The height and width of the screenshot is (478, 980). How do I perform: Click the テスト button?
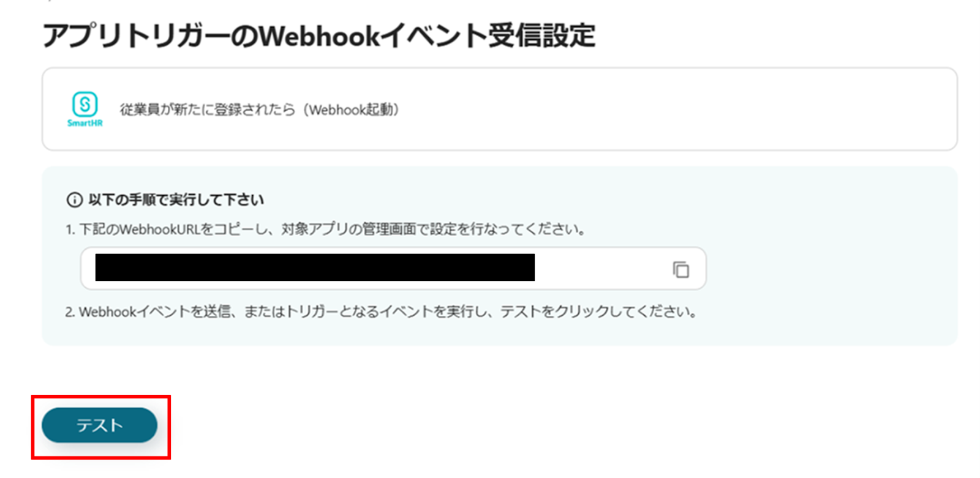click(x=99, y=425)
